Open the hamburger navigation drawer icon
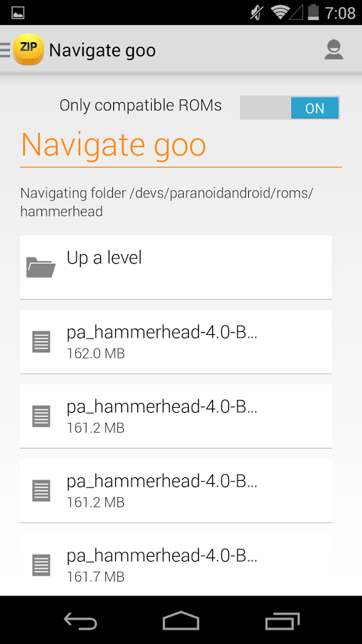The image size is (362, 644). [5, 50]
